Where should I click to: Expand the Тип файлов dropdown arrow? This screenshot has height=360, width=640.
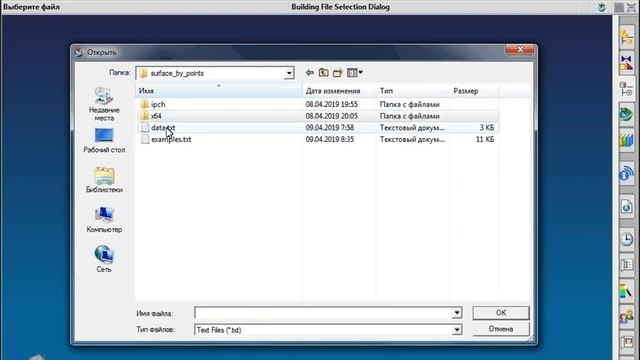pos(457,330)
